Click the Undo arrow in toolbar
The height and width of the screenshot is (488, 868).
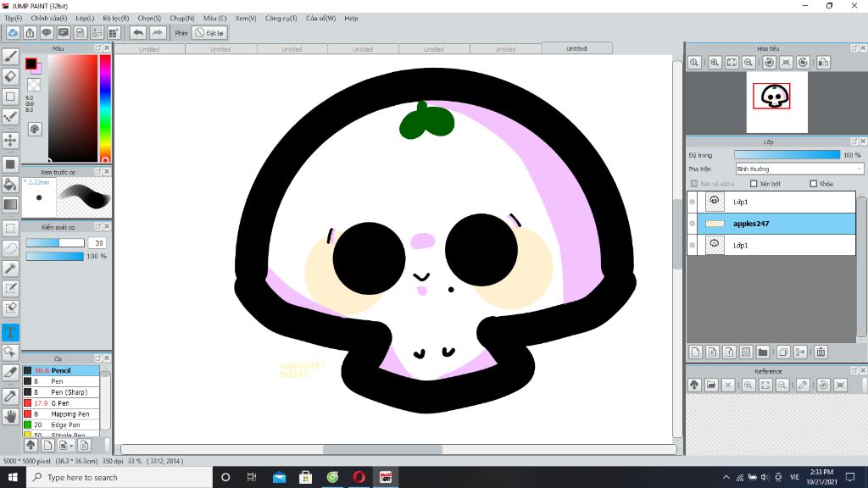[138, 33]
